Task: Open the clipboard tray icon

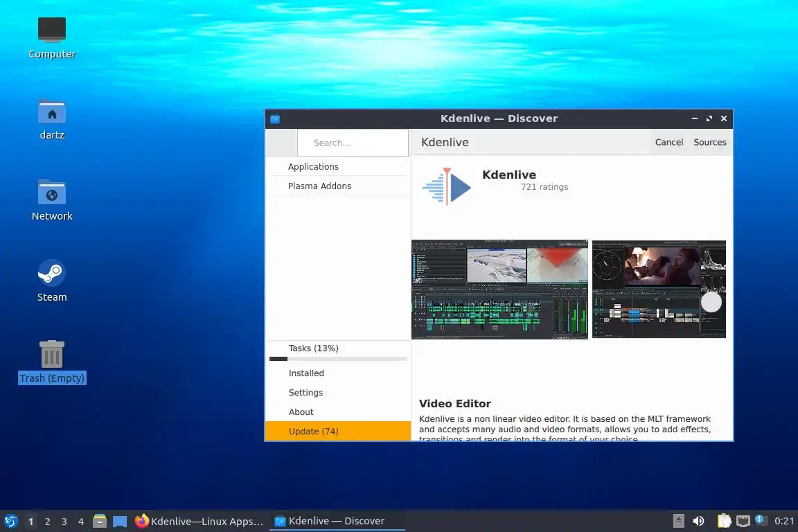Action: pos(724,521)
